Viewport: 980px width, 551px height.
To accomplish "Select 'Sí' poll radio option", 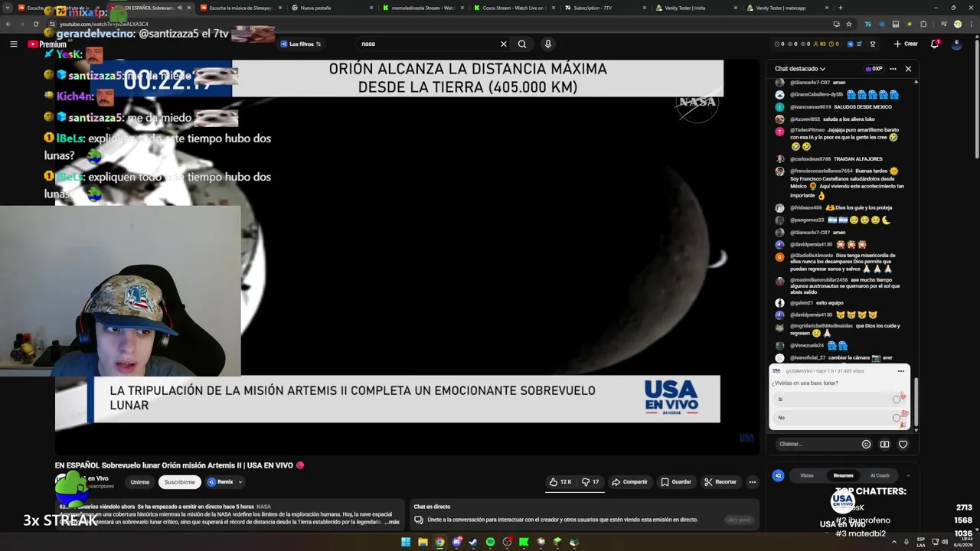I will 896,399.
